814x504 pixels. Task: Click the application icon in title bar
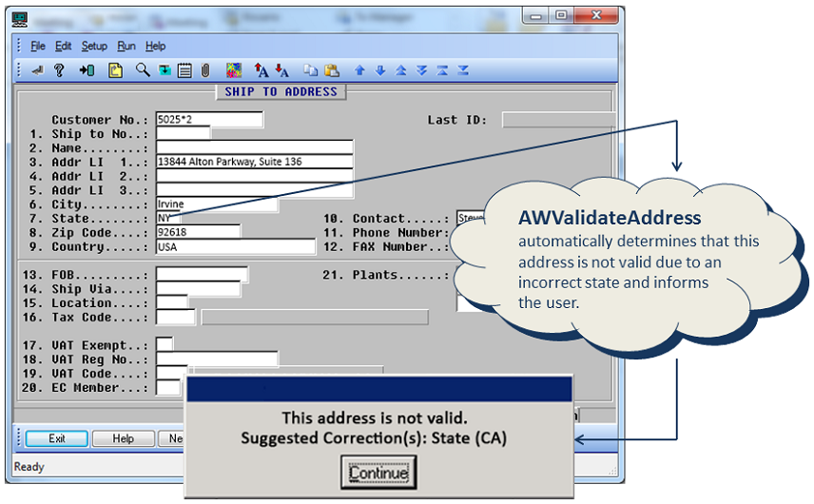click(20, 20)
